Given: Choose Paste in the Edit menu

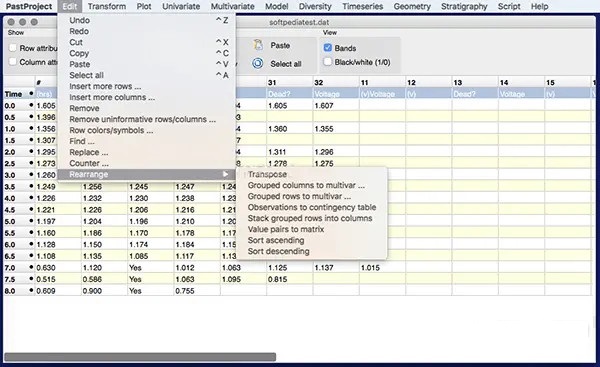Looking at the screenshot, I should (147, 64).
